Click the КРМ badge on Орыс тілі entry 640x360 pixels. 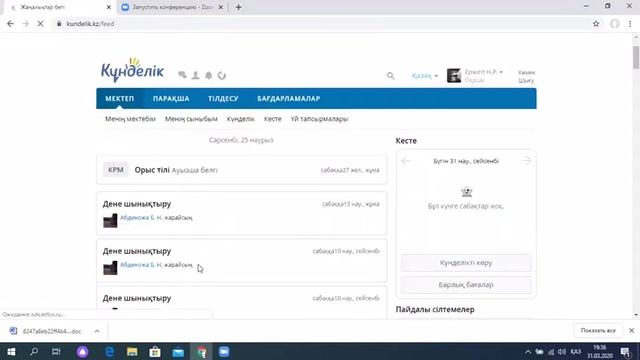pos(116,170)
